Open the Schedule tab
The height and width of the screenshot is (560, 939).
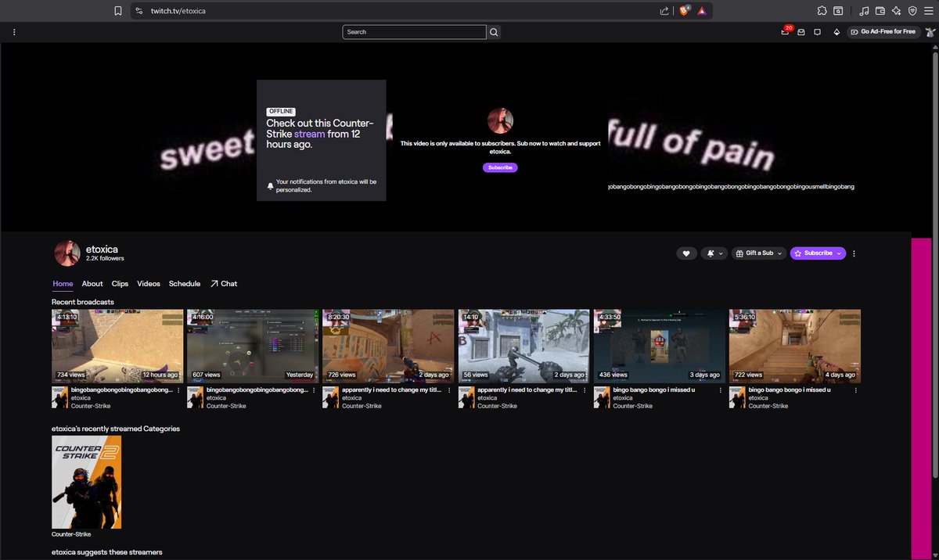[x=185, y=284]
